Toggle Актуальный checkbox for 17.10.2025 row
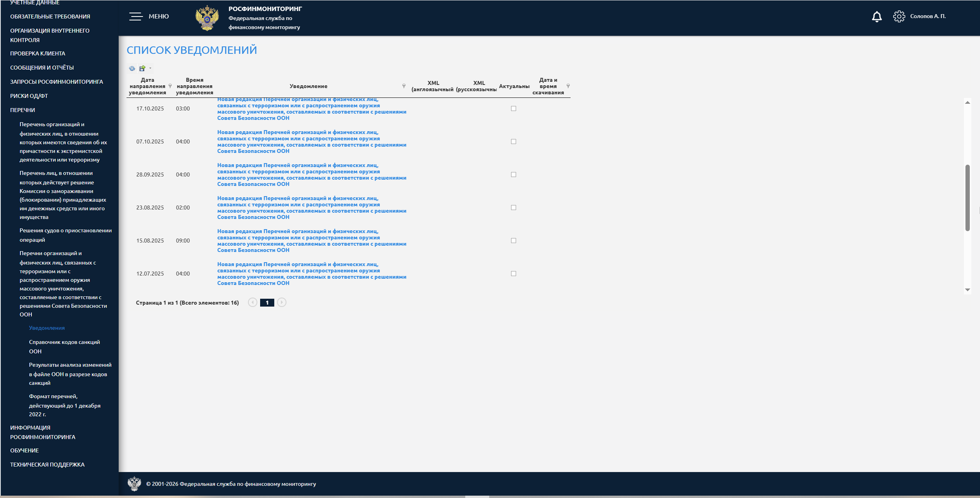This screenshot has width=980, height=498. tap(514, 108)
